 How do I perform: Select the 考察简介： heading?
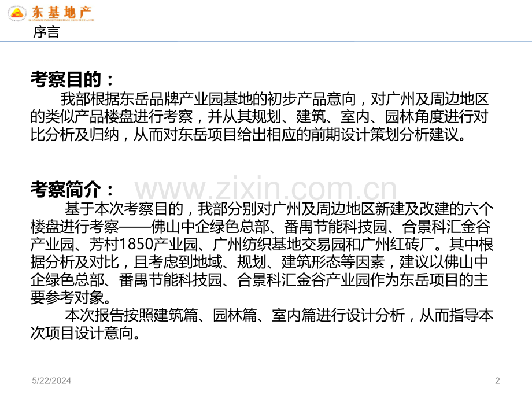click(73, 189)
